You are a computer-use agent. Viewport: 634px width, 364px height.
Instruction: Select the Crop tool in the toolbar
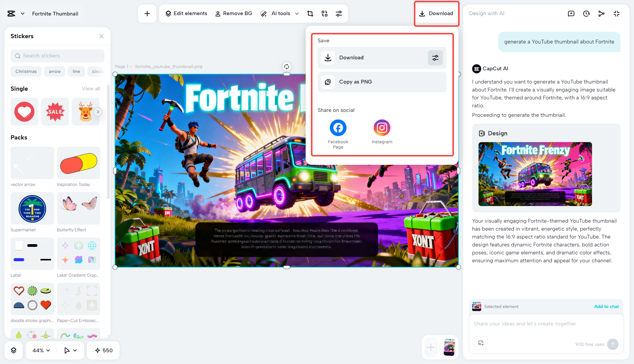coord(310,13)
